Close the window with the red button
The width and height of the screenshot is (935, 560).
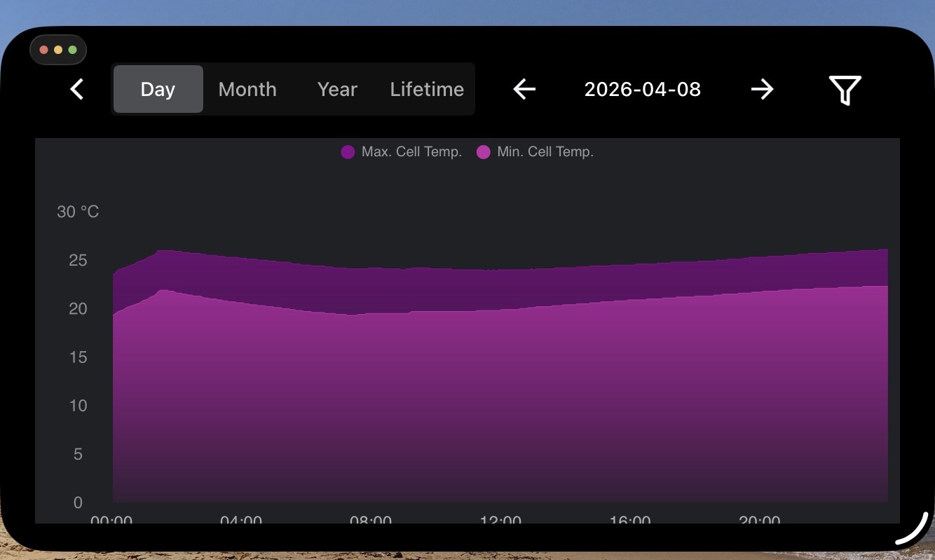click(x=43, y=50)
